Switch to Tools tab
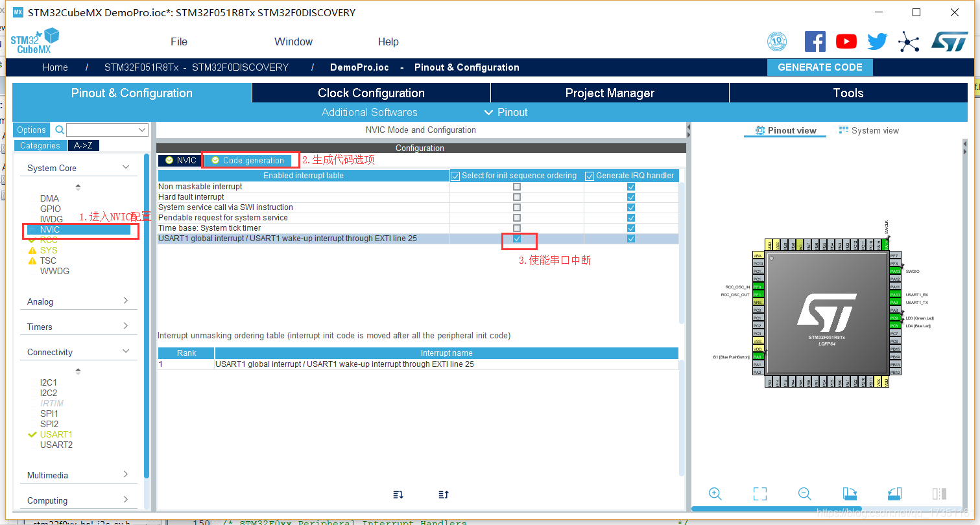Screen dimensions: 980x525 848,93
